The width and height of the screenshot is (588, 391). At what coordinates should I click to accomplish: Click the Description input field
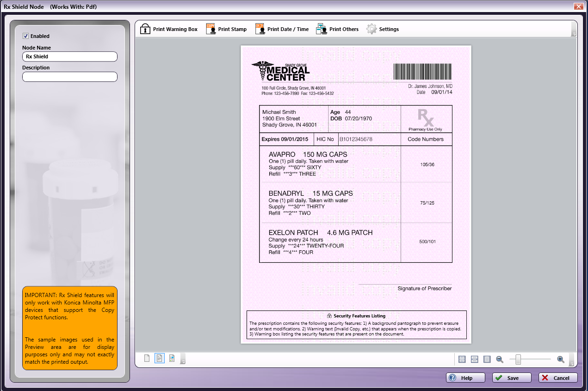[70, 77]
